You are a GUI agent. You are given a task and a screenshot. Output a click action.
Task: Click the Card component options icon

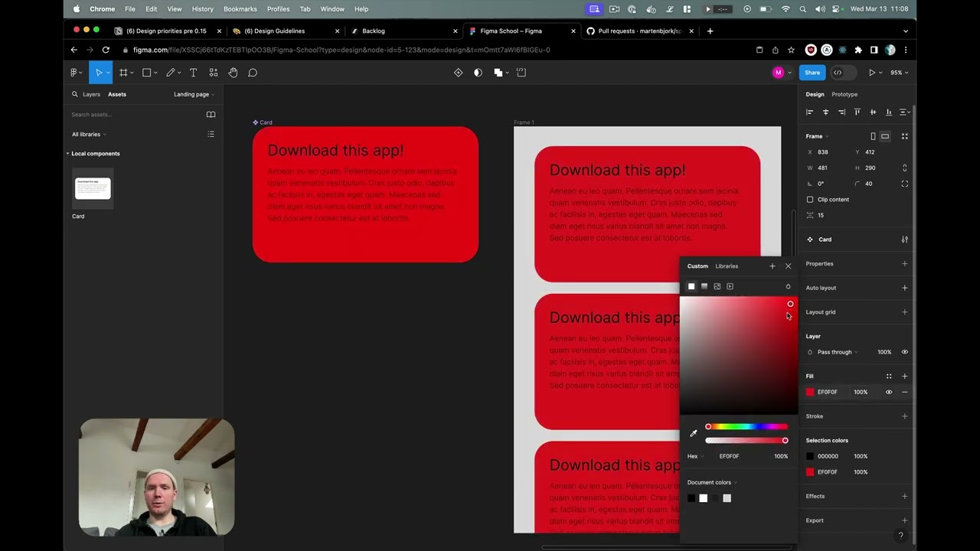(x=904, y=240)
